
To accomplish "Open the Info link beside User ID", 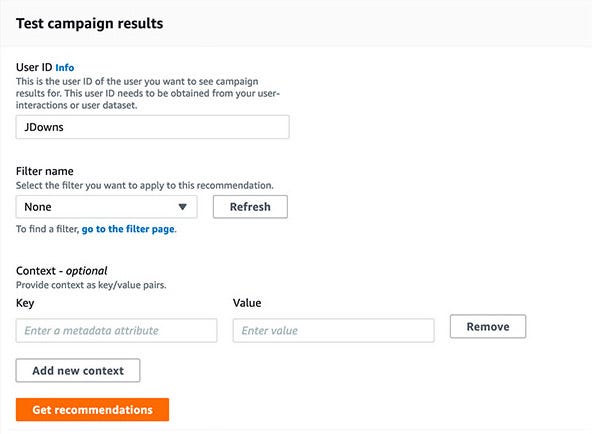I will click(x=65, y=68).
